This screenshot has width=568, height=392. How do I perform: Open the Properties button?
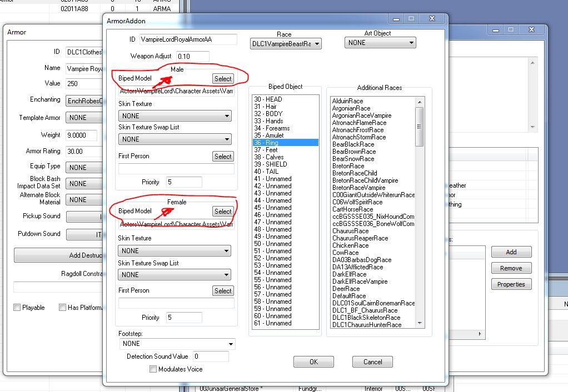pyautogui.click(x=511, y=284)
